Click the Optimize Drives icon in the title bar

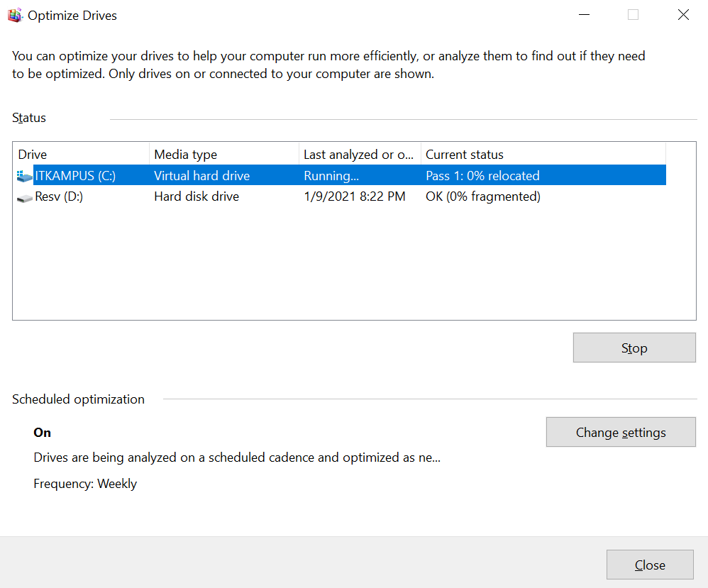pos(14,14)
